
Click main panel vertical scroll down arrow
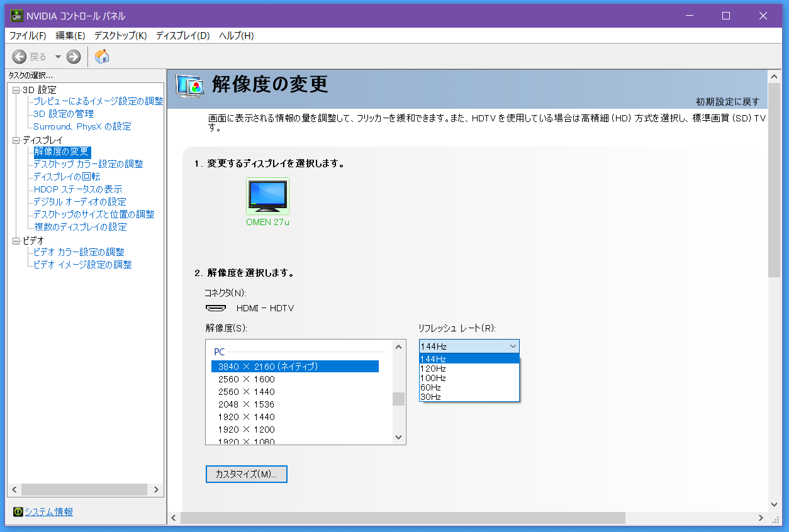click(774, 504)
